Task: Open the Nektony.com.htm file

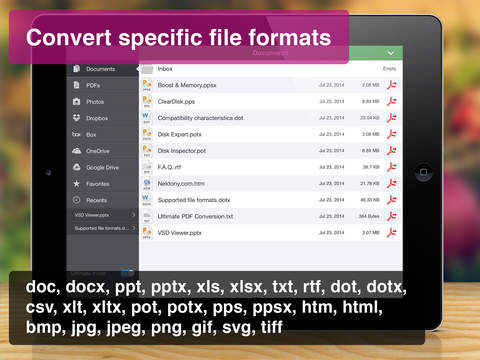Action: [x=271, y=183]
